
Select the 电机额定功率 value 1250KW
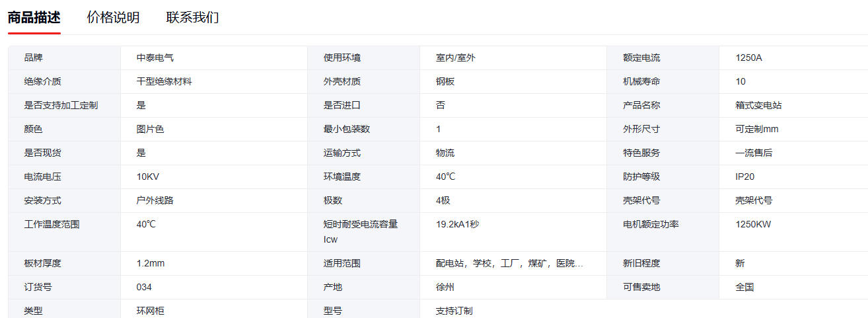pyautogui.click(x=753, y=224)
